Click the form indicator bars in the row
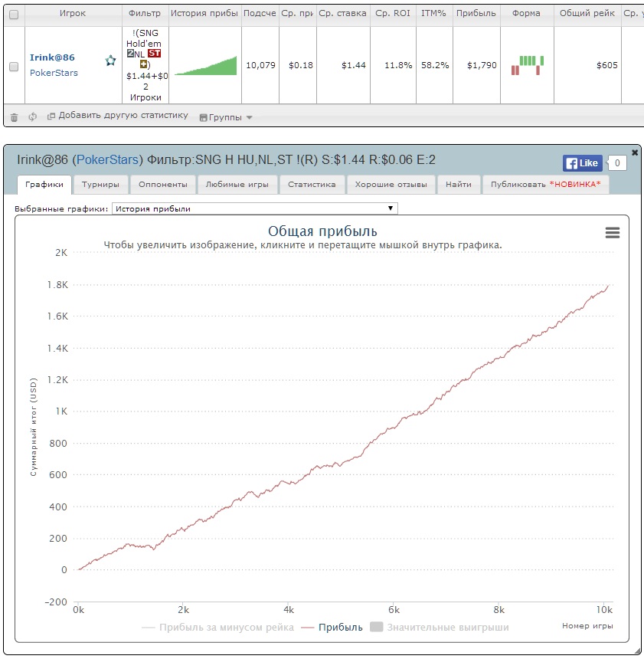Screen dimensions: 644x659 click(527, 65)
